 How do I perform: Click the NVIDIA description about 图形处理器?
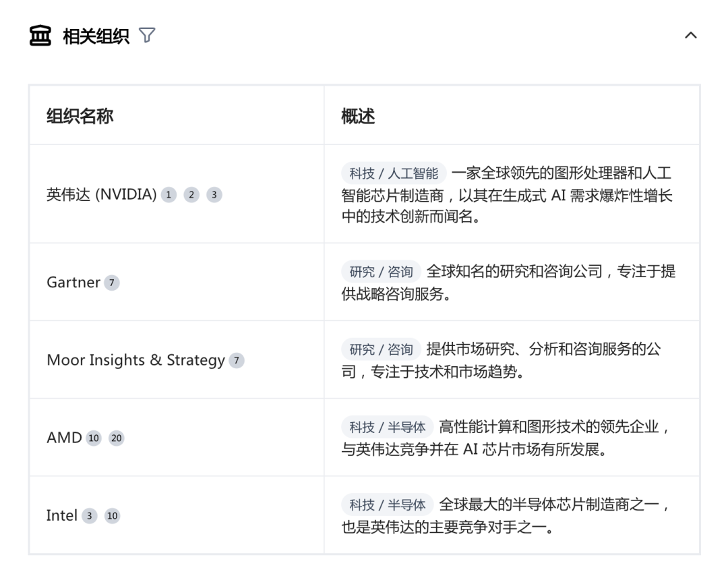click(507, 195)
